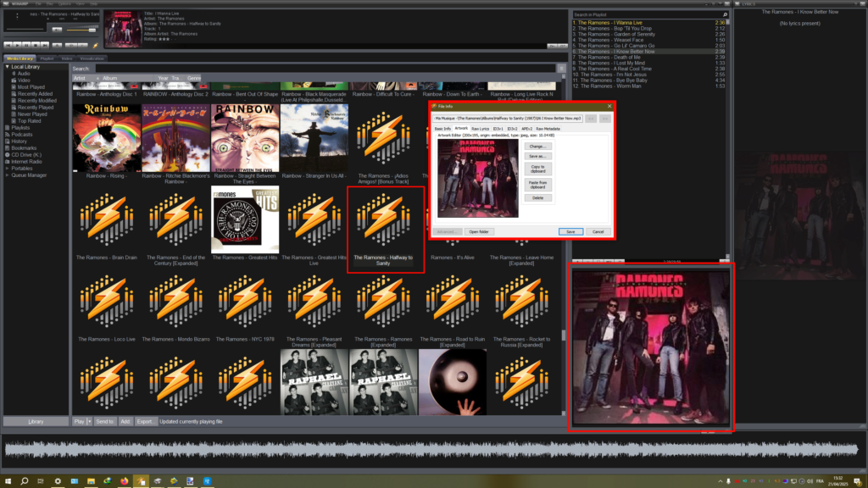868x488 pixels.
Task: Switch to the Playlist tab
Action: pyautogui.click(x=47, y=58)
